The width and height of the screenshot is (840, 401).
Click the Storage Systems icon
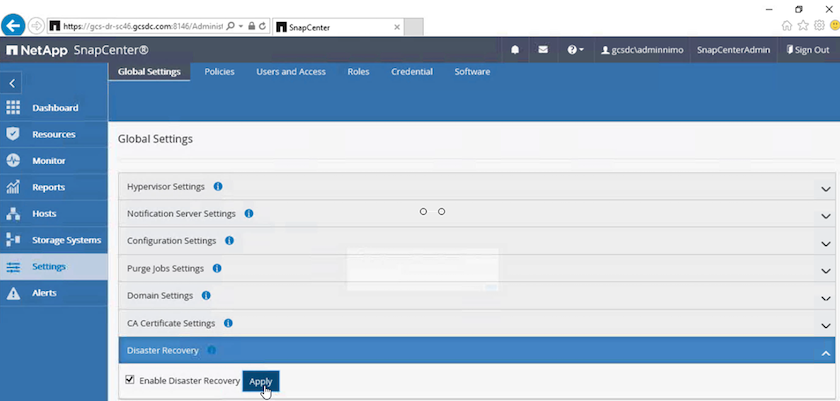[x=13, y=240]
